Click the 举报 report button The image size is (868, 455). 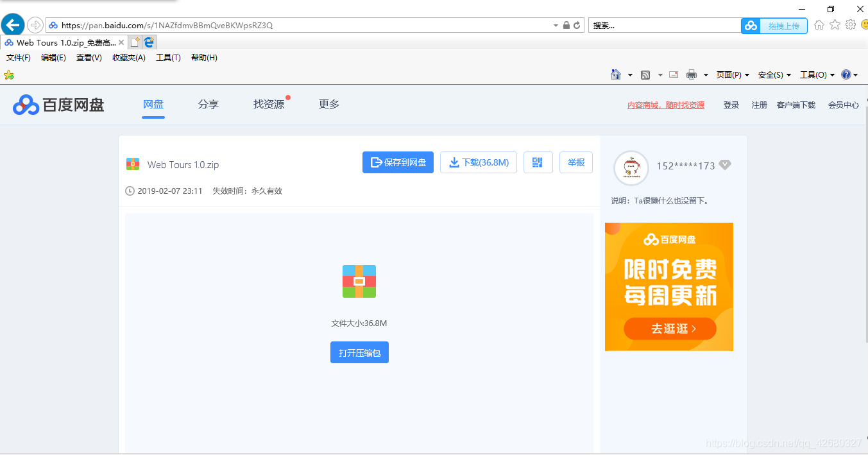576,162
